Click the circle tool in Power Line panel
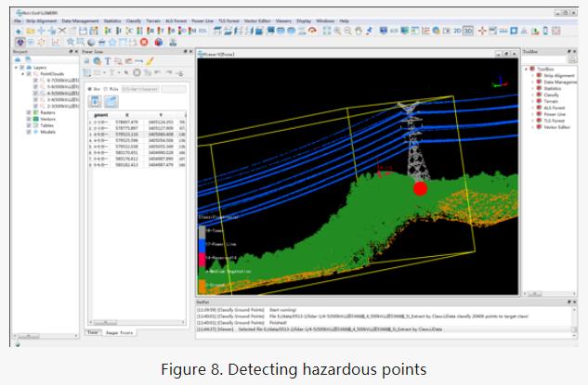 pos(137,72)
